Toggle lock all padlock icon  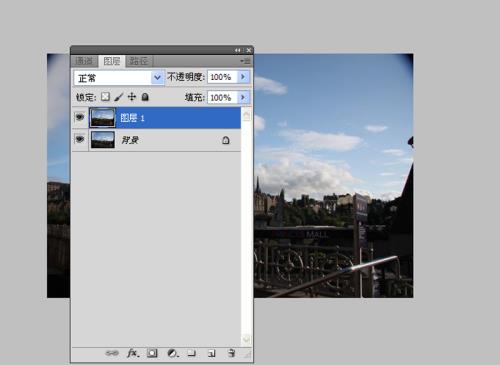pyautogui.click(x=145, y=97)
